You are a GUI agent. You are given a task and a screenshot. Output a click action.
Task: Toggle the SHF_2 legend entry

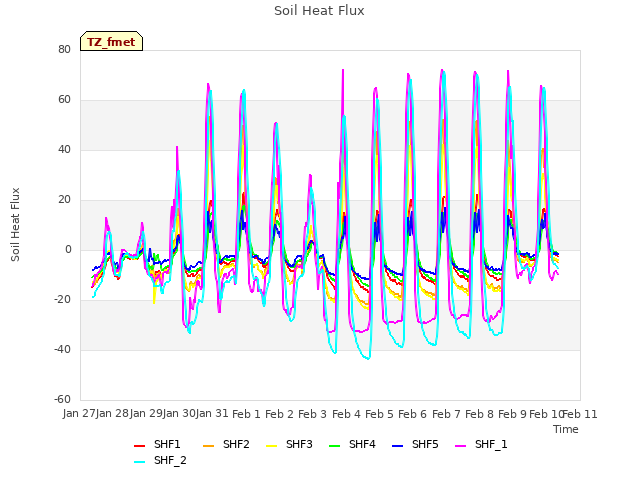170,460
